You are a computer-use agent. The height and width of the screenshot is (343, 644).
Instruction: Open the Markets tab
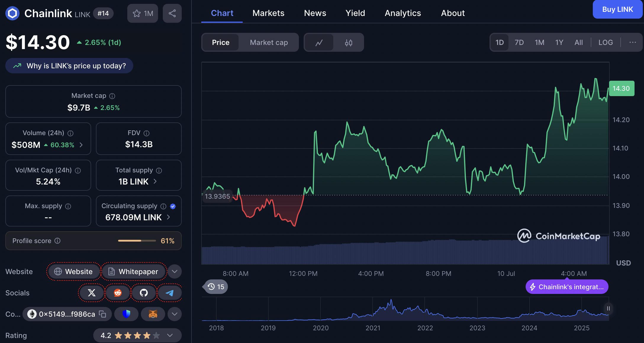click(x=268, y=13)
